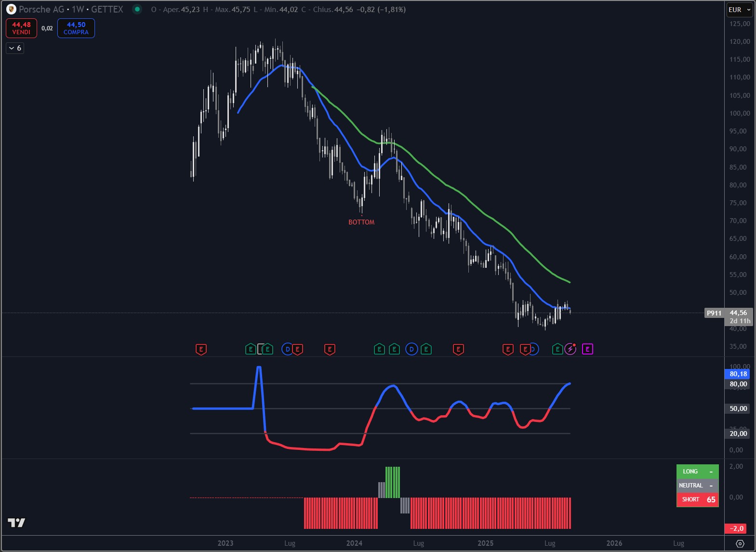Open the EUR currency dropdown

(x=739, y=10)
